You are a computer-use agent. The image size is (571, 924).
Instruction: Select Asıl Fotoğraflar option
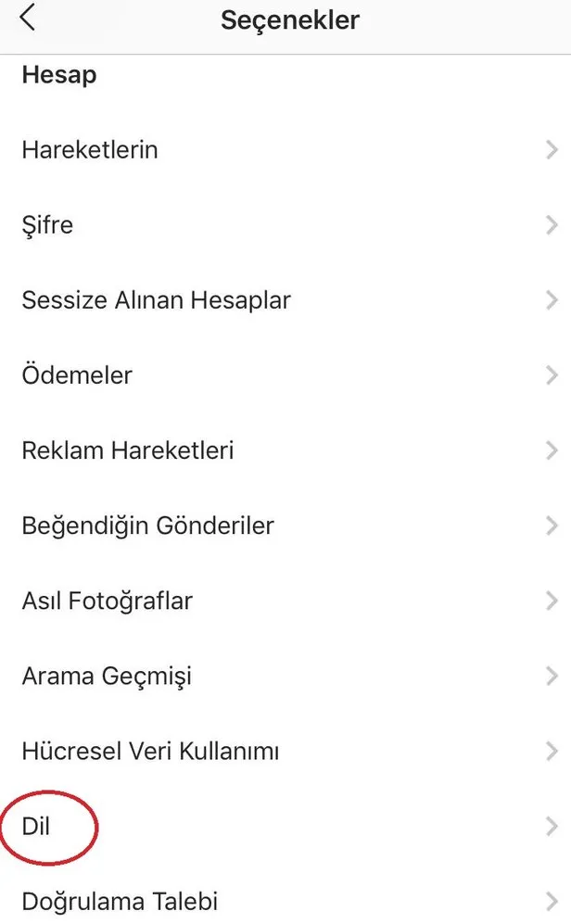107,601
